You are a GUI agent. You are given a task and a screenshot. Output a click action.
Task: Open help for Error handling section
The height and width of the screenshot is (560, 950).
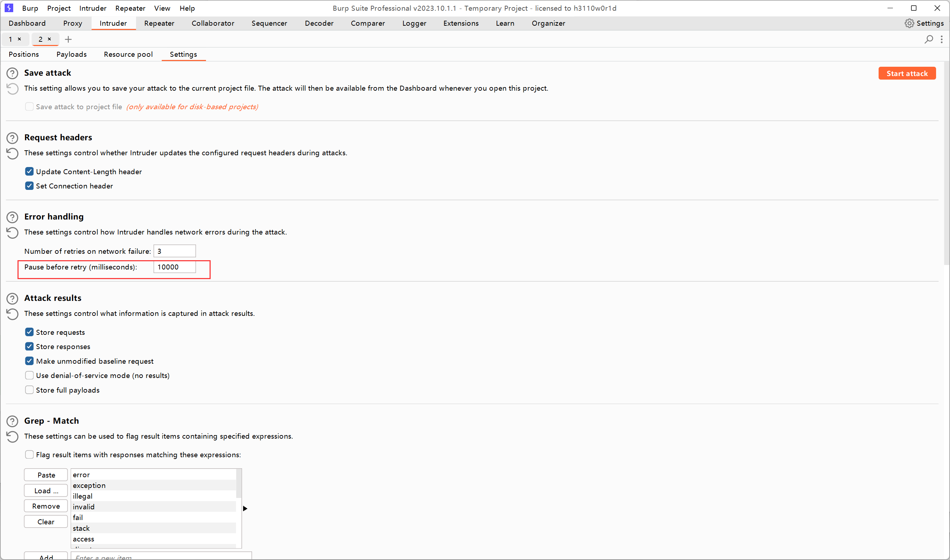12,217
